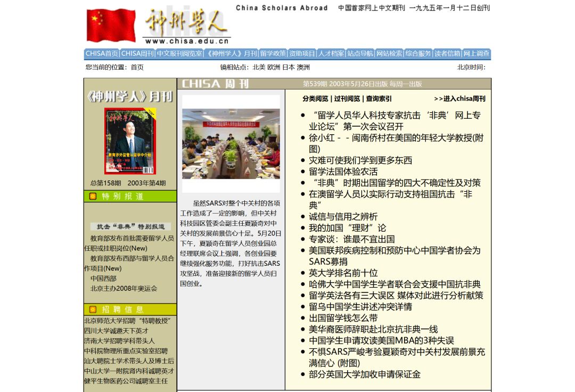Go to the 人才档案 navigation tab
The width and height of the screenshot is (575, 392).
point(331,54)
